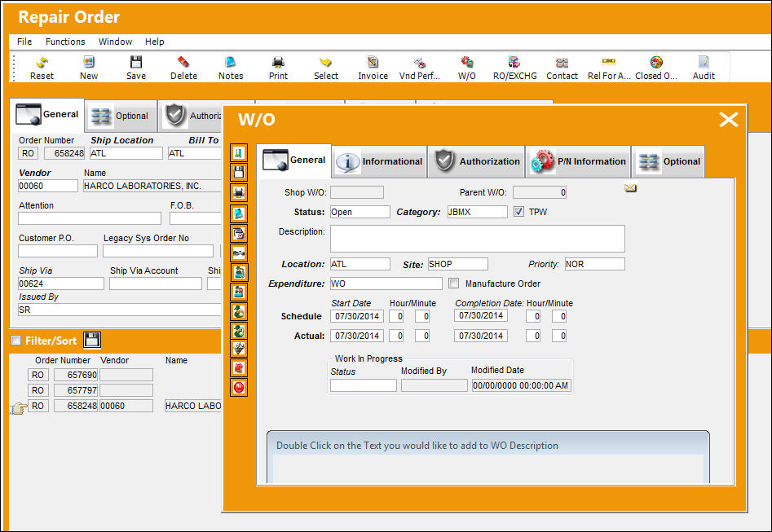Image resolution: width=772 pixels, height=532 pixels.
Task: Print the repair order from main toolbar
Action: coord(278,68)
